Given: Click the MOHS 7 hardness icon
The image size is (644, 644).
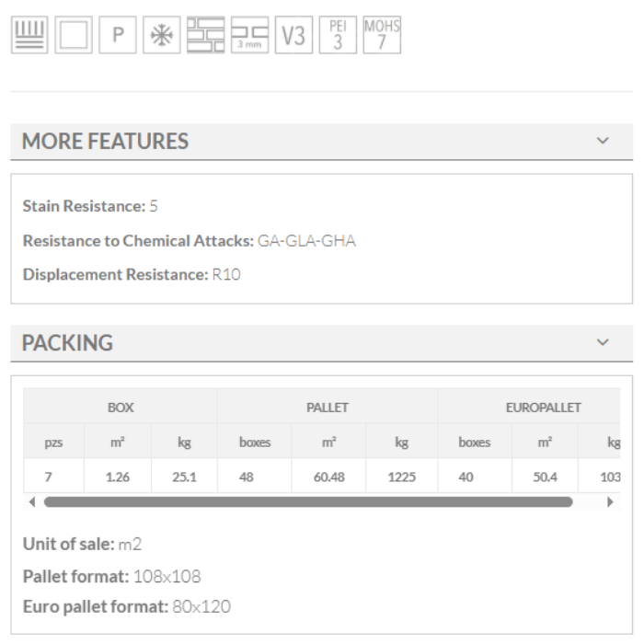Looking at the screenshot, I should (381, 37).
